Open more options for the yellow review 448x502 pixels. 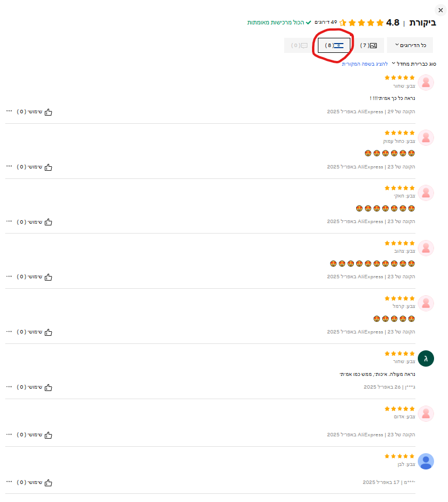[x=9, y=277]
